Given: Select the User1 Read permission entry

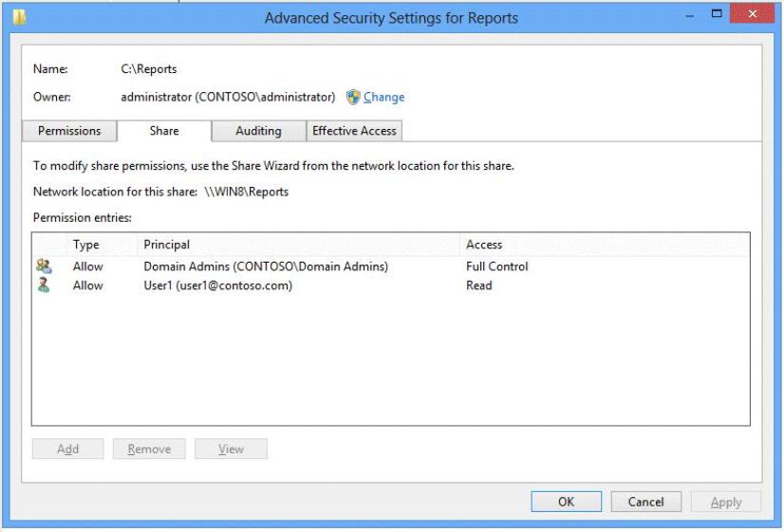Looking at the screenshot, I should pos(390,285).
